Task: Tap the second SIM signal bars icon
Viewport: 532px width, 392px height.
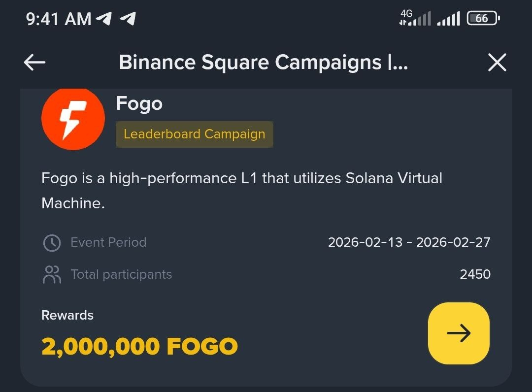Action: [448, 19]
